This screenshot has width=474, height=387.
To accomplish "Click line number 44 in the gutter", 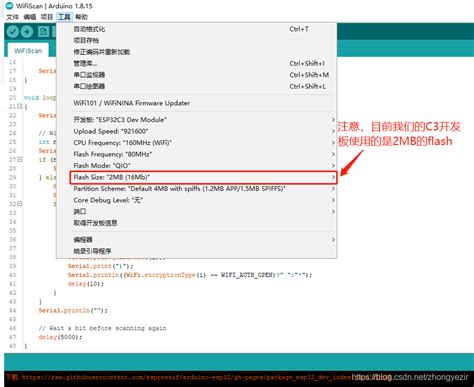I will click(x=12, y=311).
